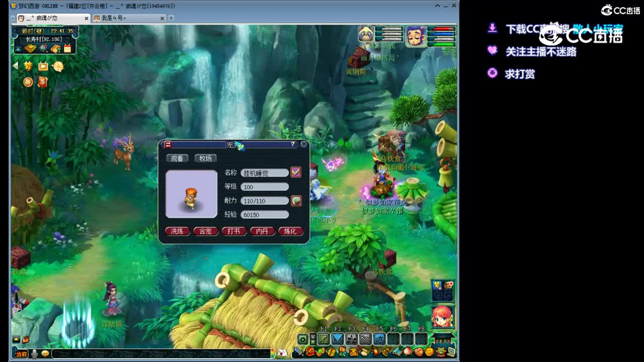Select the pet avatar portrait at top
This screenshot has height=362, width=644.
click(366, 34)
